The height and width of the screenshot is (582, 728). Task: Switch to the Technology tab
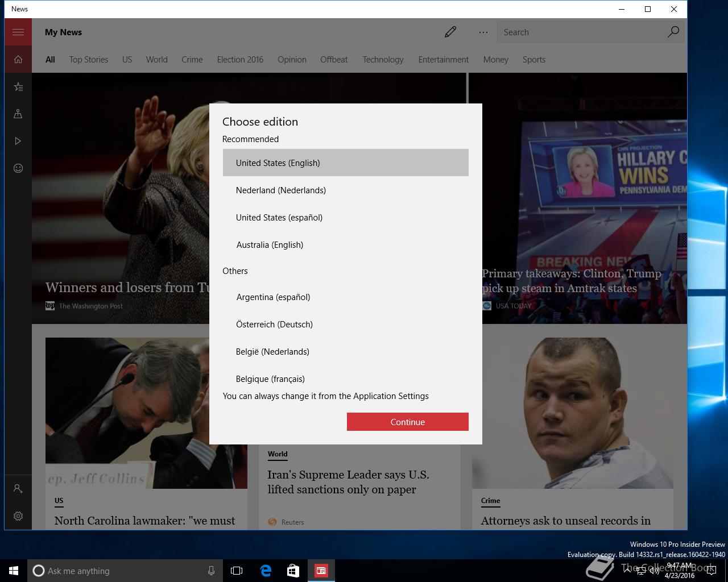pos(383,59)
